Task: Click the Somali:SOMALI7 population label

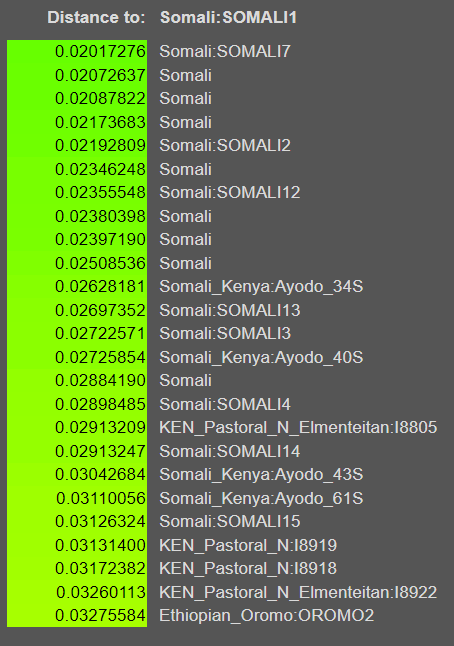Action: click(225, 51)
